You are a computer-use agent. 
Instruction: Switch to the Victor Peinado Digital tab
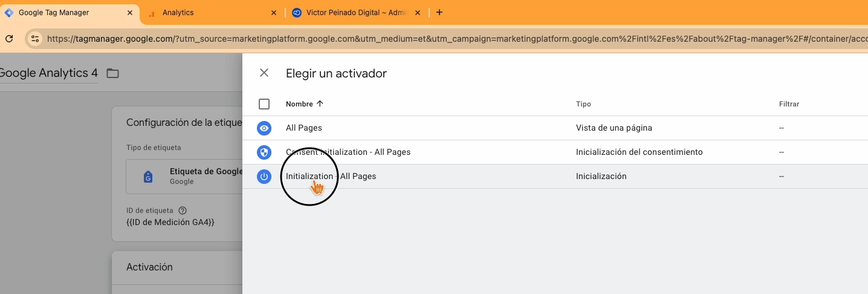(357, 13)
